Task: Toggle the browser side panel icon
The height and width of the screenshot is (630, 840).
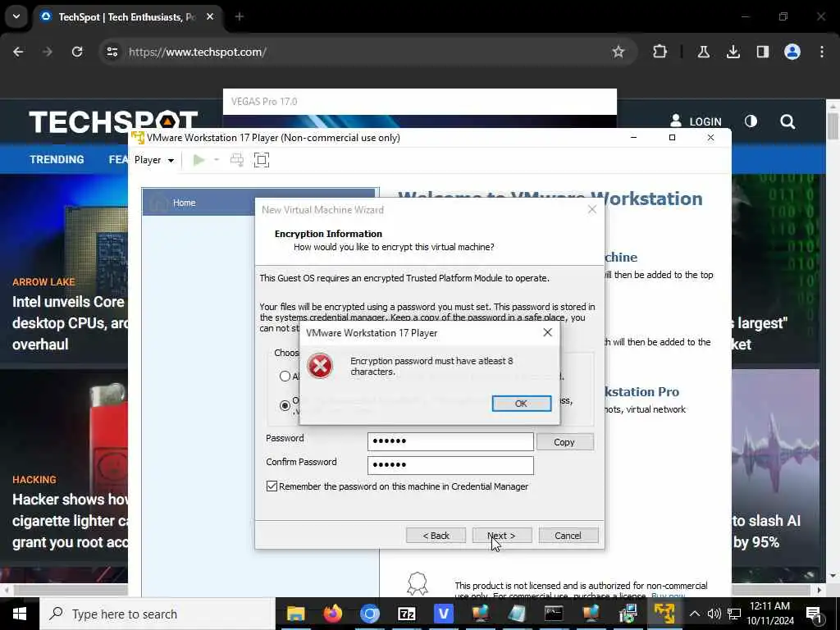Action: tap(762, 52)
